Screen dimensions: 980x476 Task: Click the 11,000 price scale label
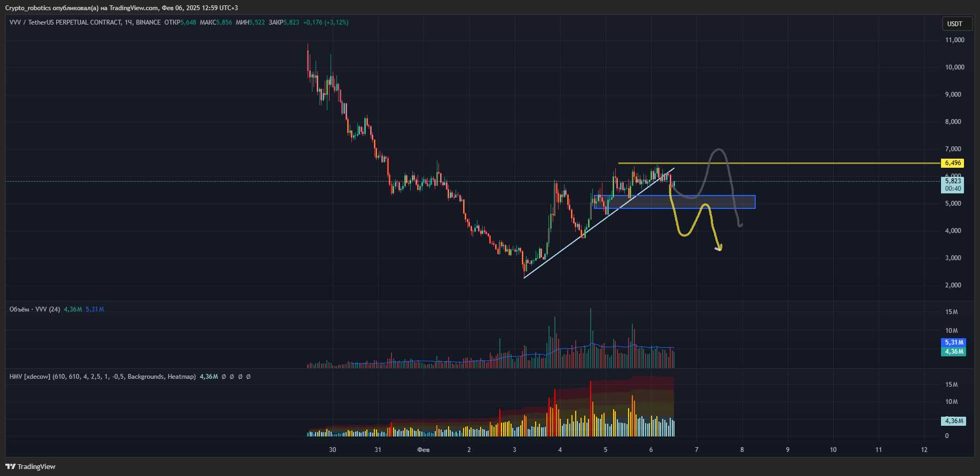pos(954,40)
